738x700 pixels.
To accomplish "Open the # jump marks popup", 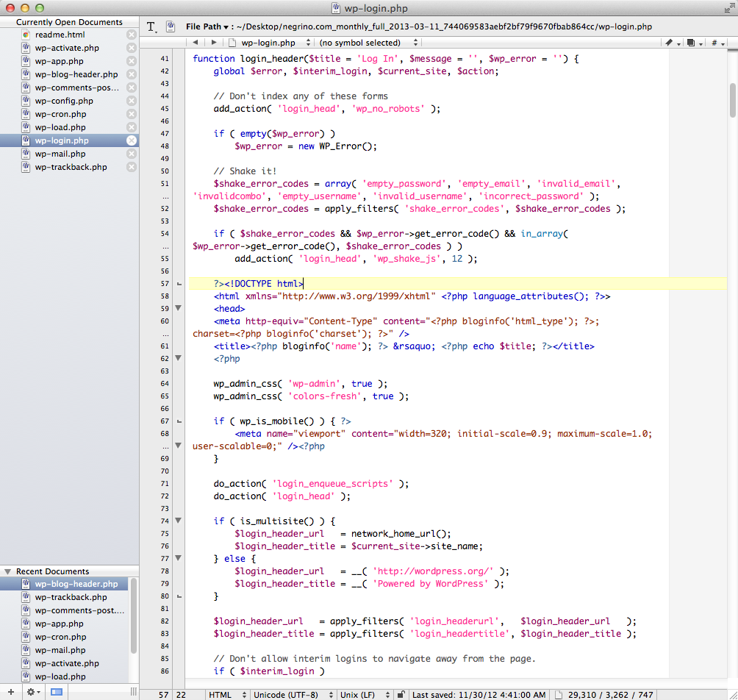I will coord(717,43).
